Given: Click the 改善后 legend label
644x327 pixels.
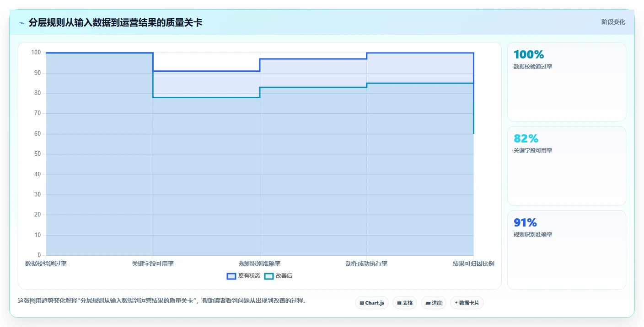Looking at the screenshot, I should 284,276.
